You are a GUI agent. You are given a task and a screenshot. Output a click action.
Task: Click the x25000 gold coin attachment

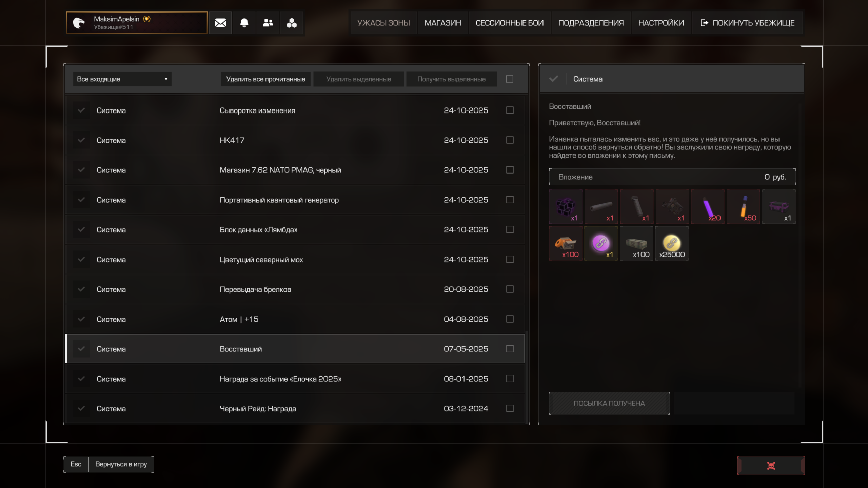[x=672, y=243]
